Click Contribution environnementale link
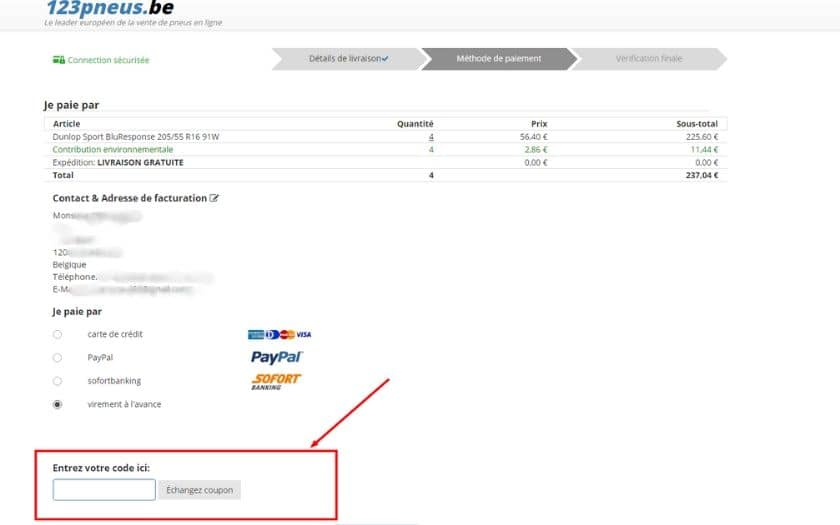This screenshot has height=525, width=840. point(112,149)
